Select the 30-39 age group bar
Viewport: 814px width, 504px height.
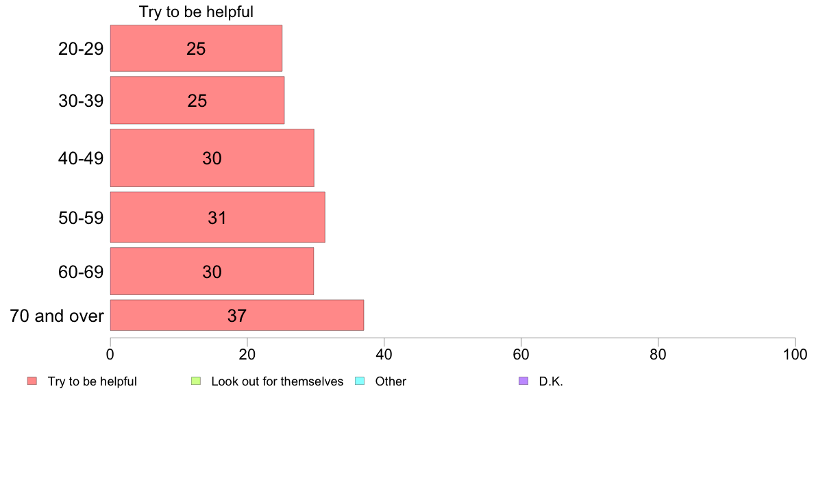tap(197, 100)
